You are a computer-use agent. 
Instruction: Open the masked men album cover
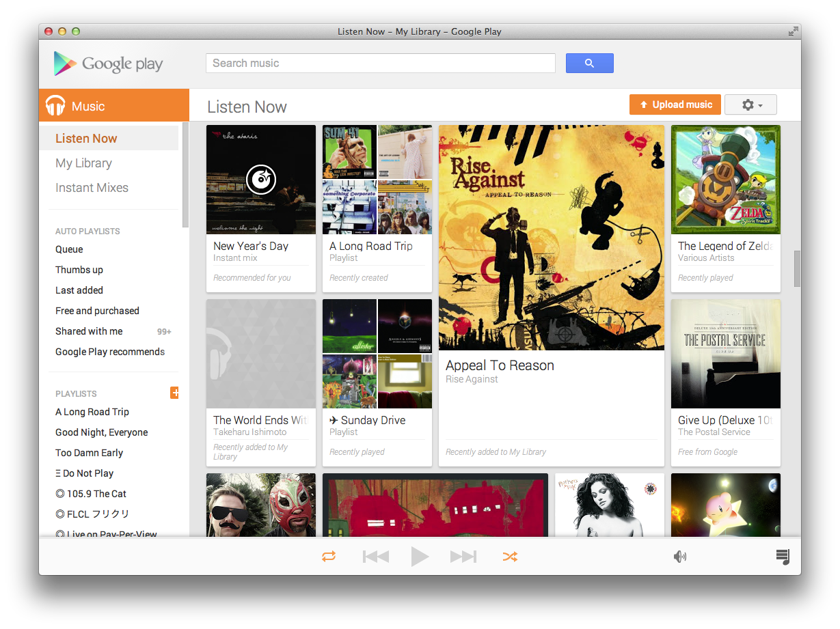[261, 505]
